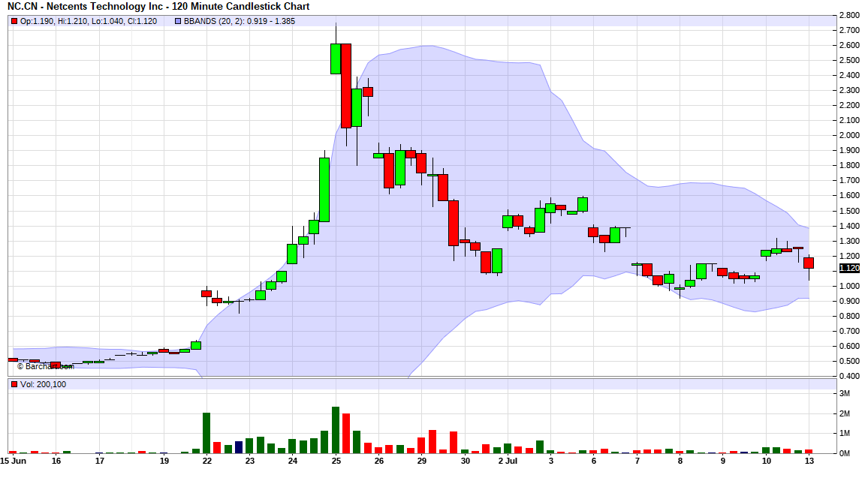Viewport: 868px width, 484px height.
Task: Click the '9' date axis label
Action: [x=723, y=461]
